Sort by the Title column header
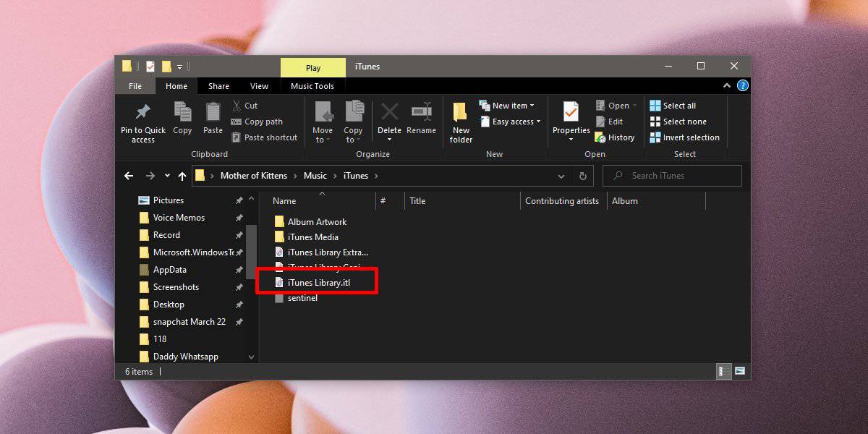Image resolution: width=868 pixels, height=434 pixels. [x=462, y=201]
